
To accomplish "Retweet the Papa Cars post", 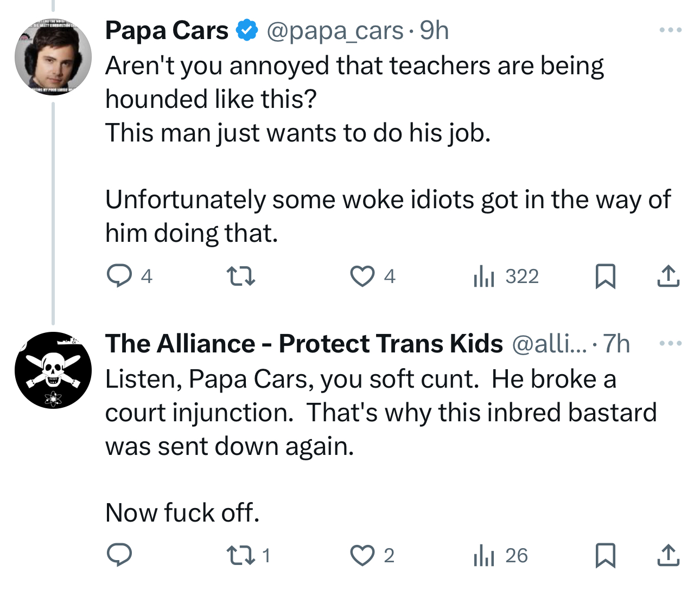I will tap(240, 276).
